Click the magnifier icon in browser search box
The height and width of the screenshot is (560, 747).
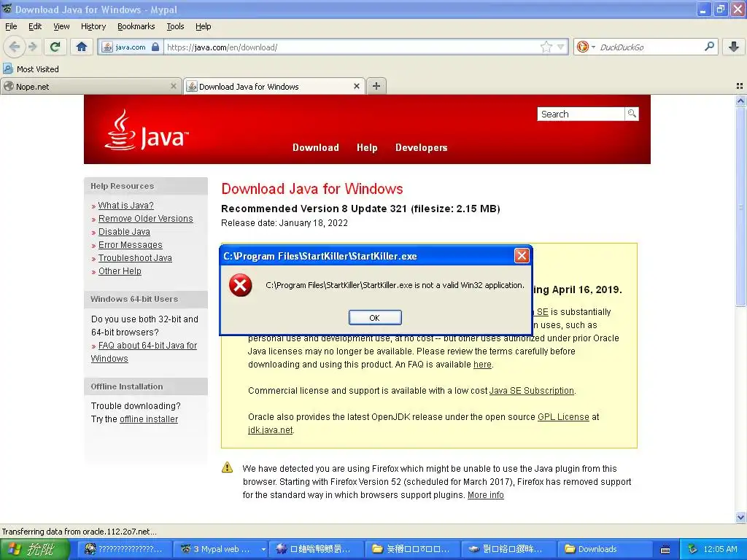pos(709,46)
